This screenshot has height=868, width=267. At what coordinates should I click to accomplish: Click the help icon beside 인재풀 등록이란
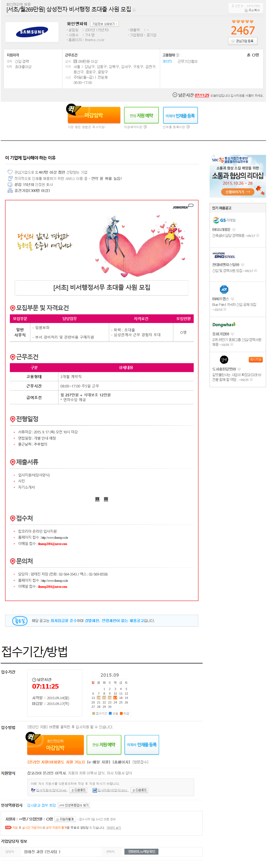188,127
